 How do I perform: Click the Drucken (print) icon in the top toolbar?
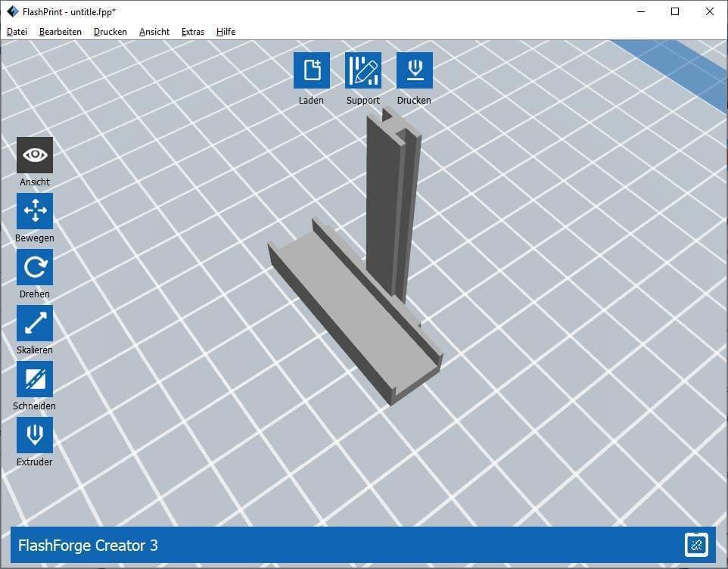tap(415, 70)
